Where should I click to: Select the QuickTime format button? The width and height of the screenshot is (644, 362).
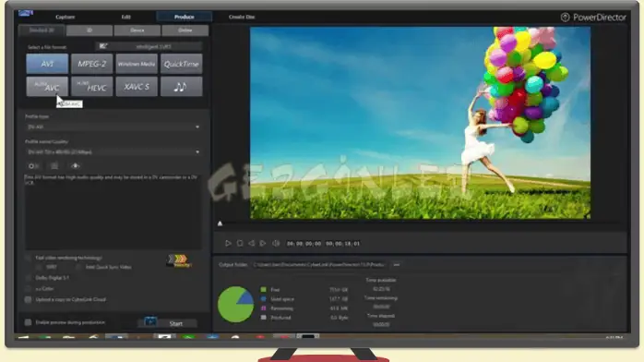click(182, 64)
